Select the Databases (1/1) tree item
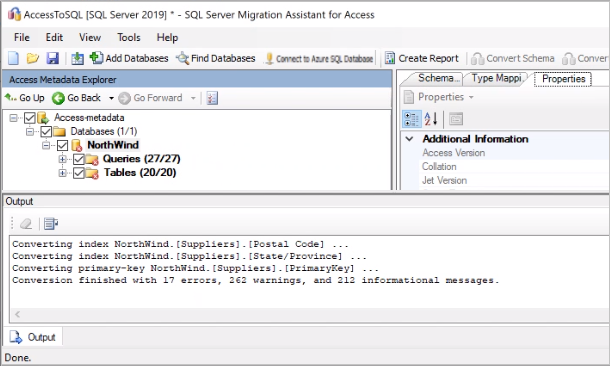The width and height of the screenshot is (611, 366). (x=104, y=131)
